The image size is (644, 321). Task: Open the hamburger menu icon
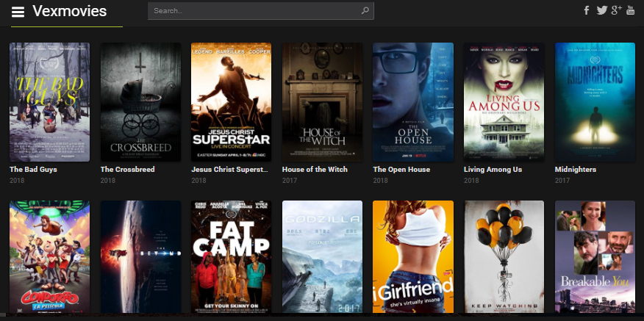pos(18,12)
